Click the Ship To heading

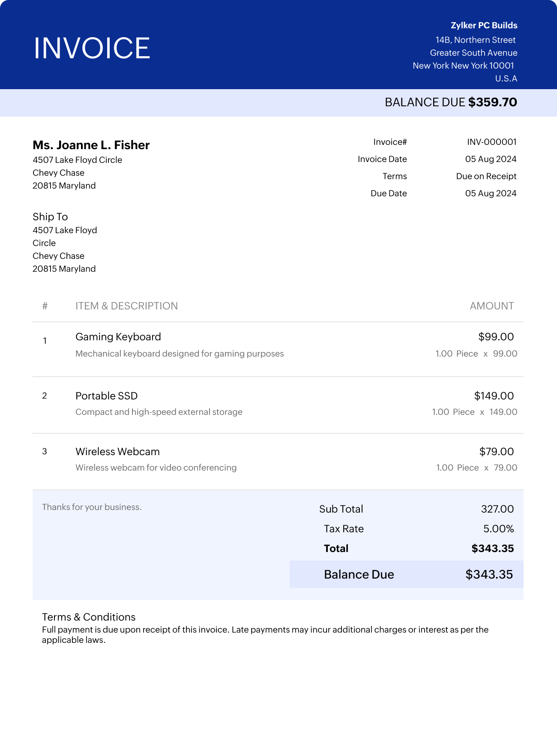point(50,216)
